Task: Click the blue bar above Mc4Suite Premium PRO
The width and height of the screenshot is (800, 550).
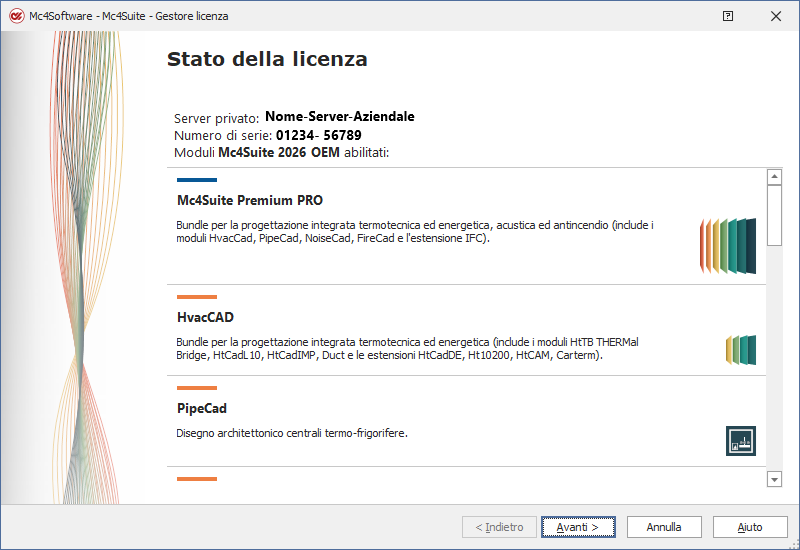Action: pos(197,180)
